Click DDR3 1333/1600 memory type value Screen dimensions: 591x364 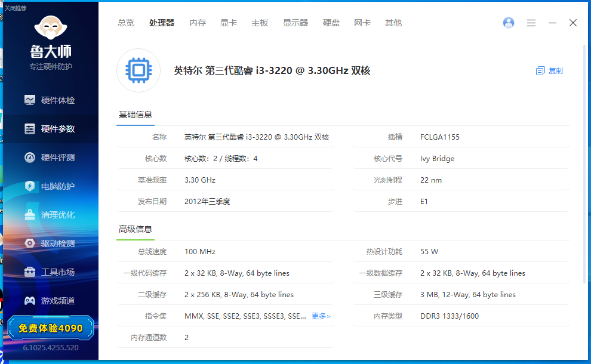pos(450,316)
